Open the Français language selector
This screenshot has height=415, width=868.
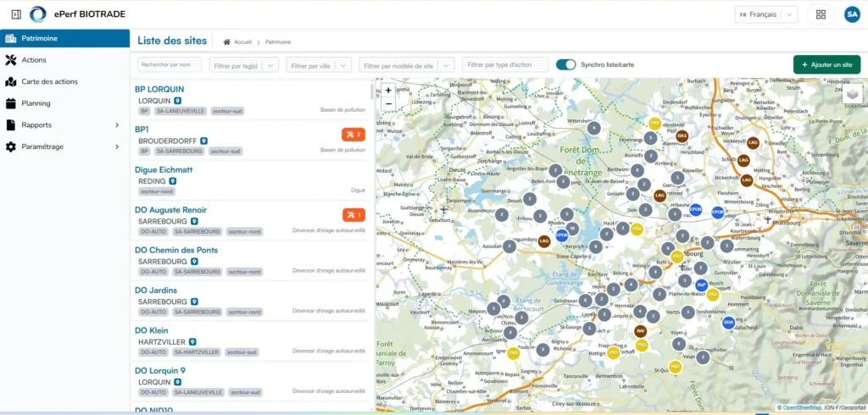(766, 14)
